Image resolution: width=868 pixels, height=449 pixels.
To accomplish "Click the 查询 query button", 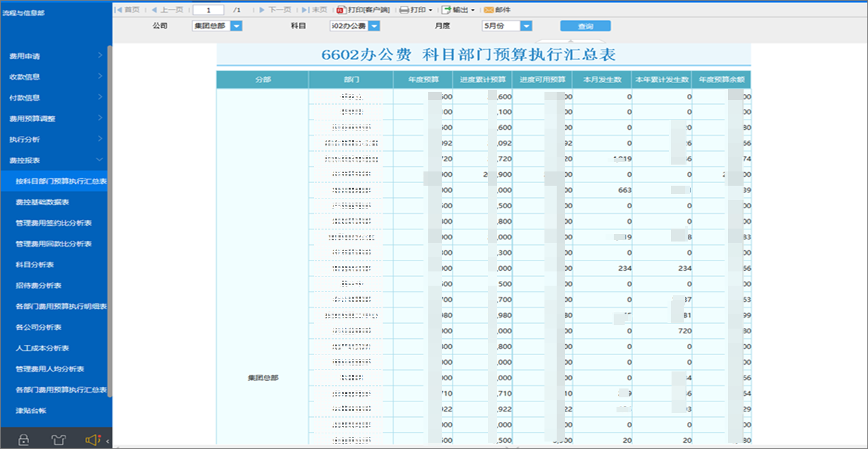I will 585,26.
